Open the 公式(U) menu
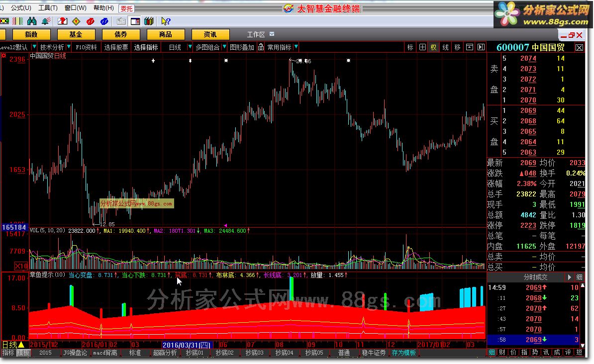Screen dimensions: 594x364 pyautogui.click(x=20, y=8)
